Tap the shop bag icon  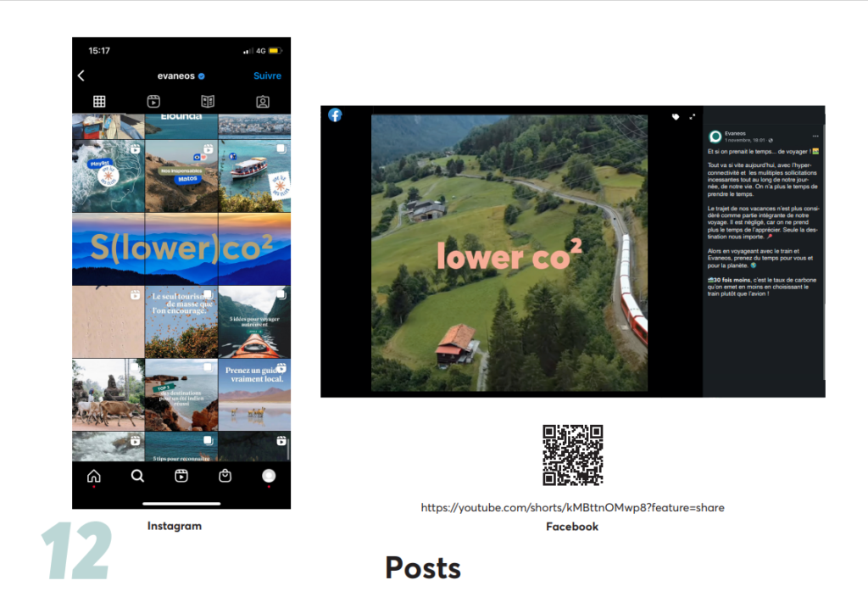click(x=225, y=476)
